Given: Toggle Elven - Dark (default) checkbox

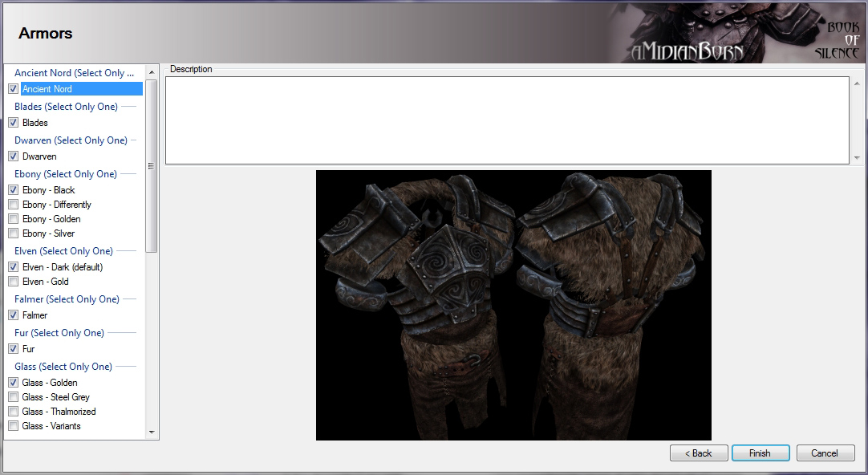Looking at the screenshot, I should pyautogui.click(x=14, y=267).
